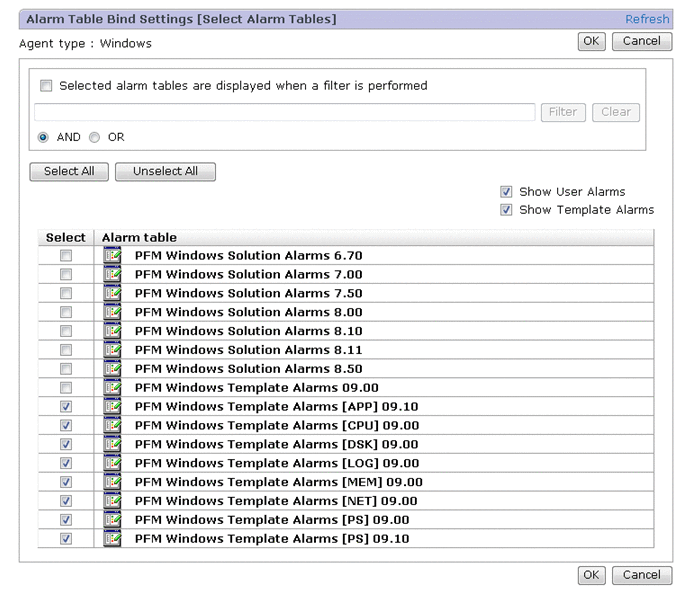Click the alarm table icon for Solution Alarms 6.70

[x=112, y=255]
